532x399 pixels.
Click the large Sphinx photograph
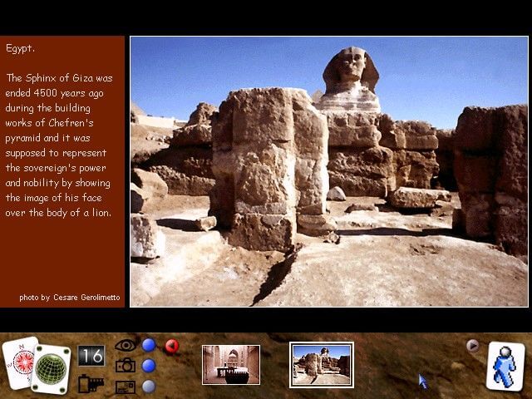[x=329, y=171]
